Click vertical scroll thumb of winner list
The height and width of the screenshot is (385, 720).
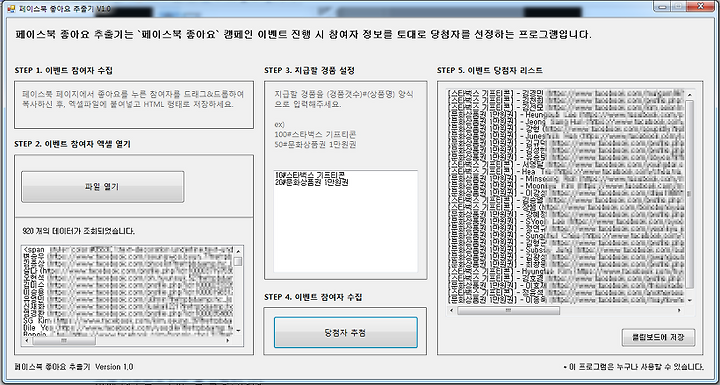click(689, 194)
